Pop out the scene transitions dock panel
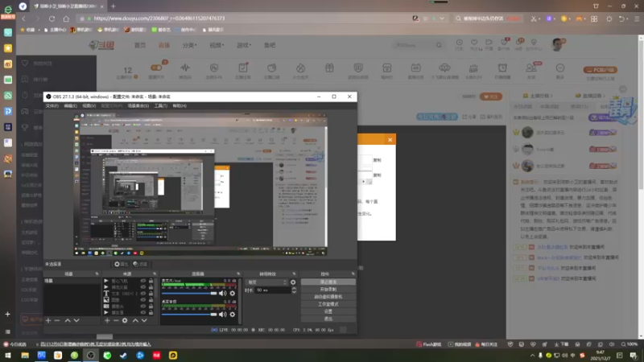 coord(294,274)
